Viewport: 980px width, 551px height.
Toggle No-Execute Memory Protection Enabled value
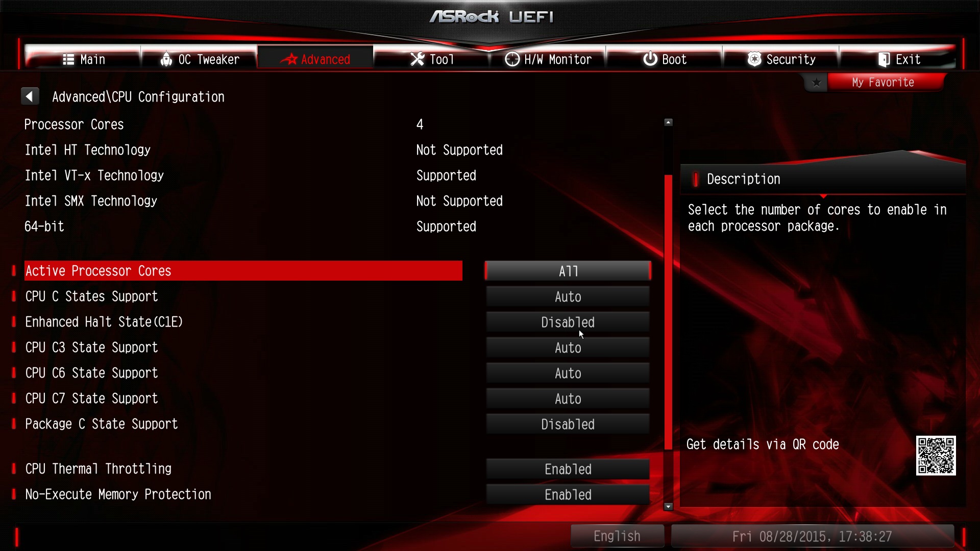[568, 495]
